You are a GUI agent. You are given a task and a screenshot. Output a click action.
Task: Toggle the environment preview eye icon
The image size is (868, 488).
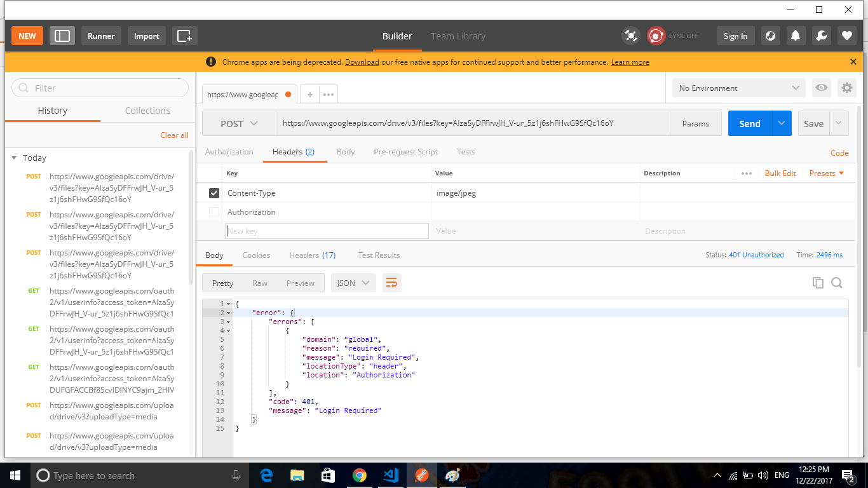click(x=821, y=88)
